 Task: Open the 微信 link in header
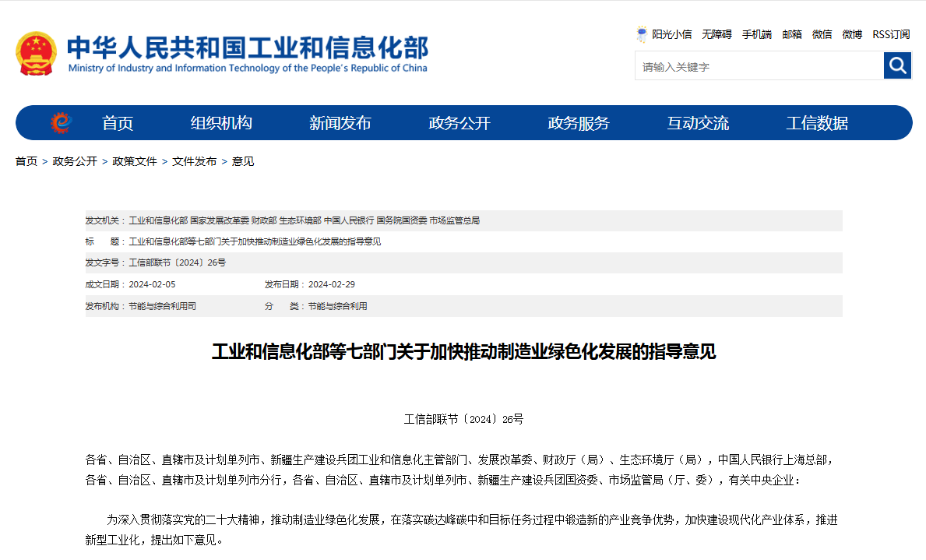click(x=822, y=34)
